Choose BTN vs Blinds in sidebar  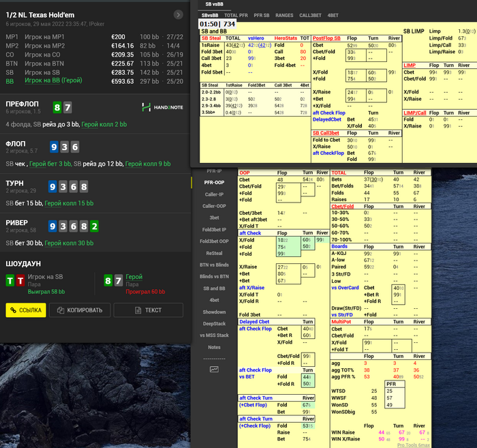tap(214, 265)
